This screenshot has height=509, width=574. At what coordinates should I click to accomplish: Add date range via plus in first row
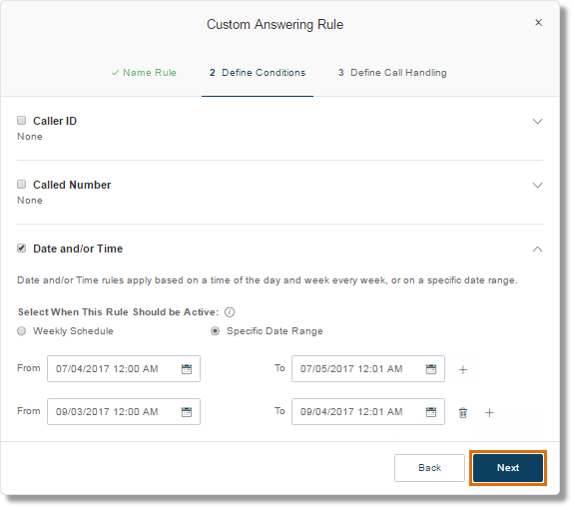tap(463, 370)
